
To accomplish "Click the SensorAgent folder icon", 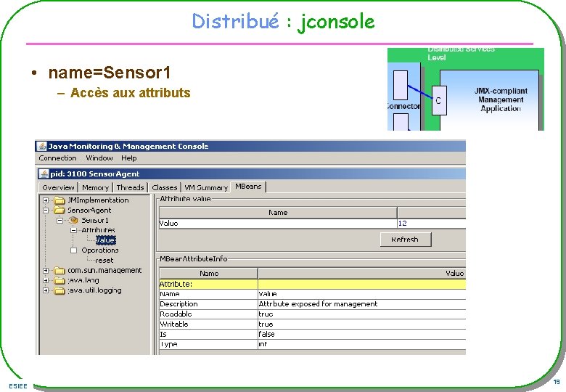I will click(60, 211).
